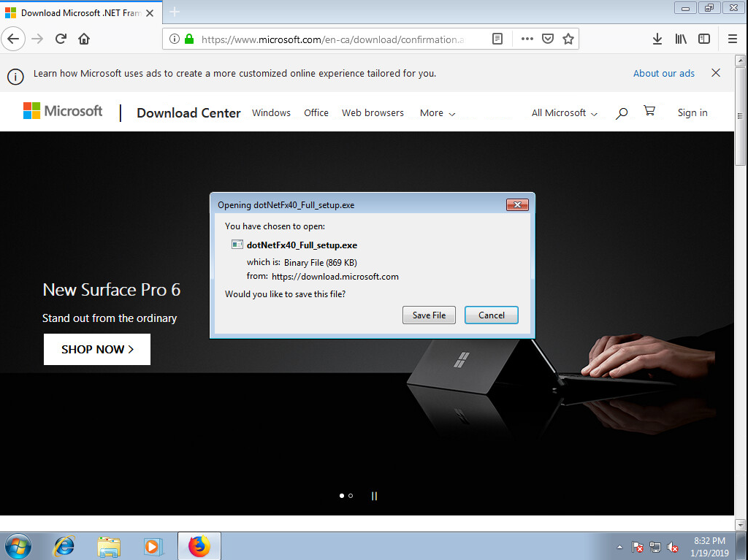Close the Download Microsoft .NET tab
This screenshot has width=748, height=560.
coord(150,13)
